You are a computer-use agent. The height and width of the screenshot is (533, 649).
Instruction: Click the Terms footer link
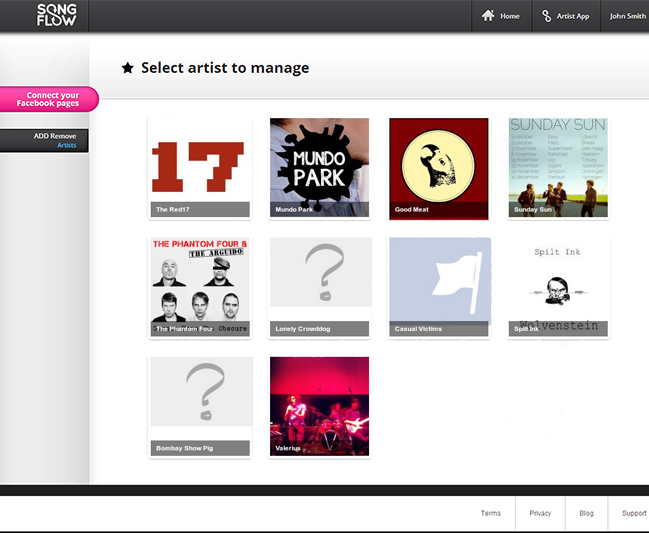pyautogui.click(x=491, y=513)
